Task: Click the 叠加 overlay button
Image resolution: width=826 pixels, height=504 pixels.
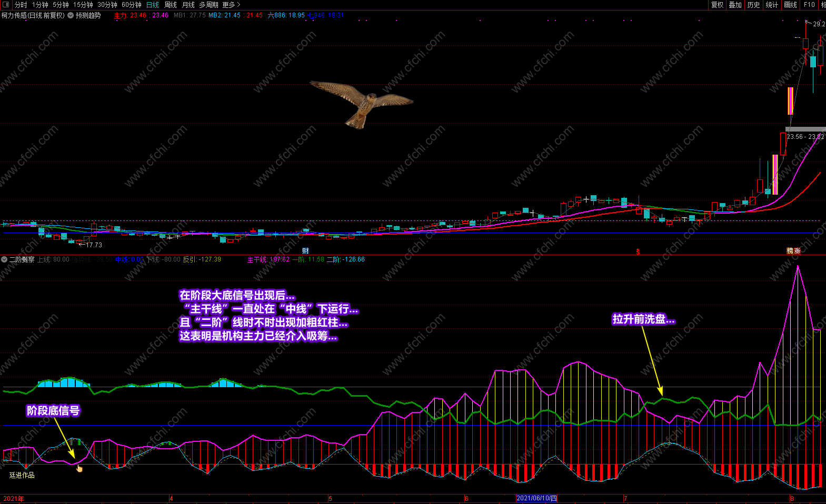Action: pyautogui.click(x=735, y=5)
